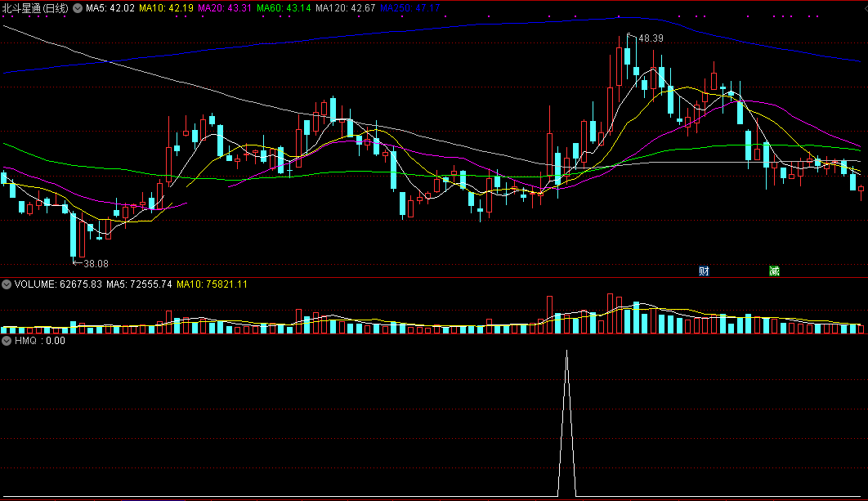This screenshot has width=868, height=501.
Task: Click the volume MA10: 75821.11 readout
Action: tap(212, 284)
